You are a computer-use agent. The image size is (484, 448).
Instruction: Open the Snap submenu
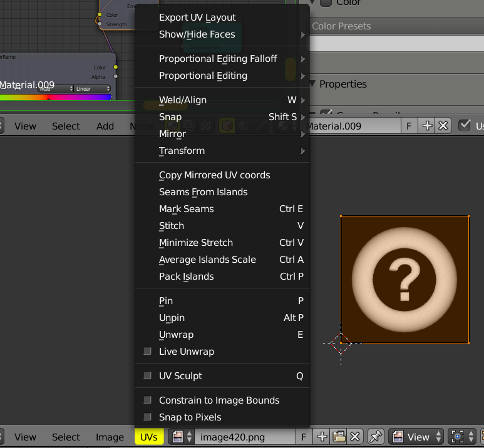pos(222,117)
